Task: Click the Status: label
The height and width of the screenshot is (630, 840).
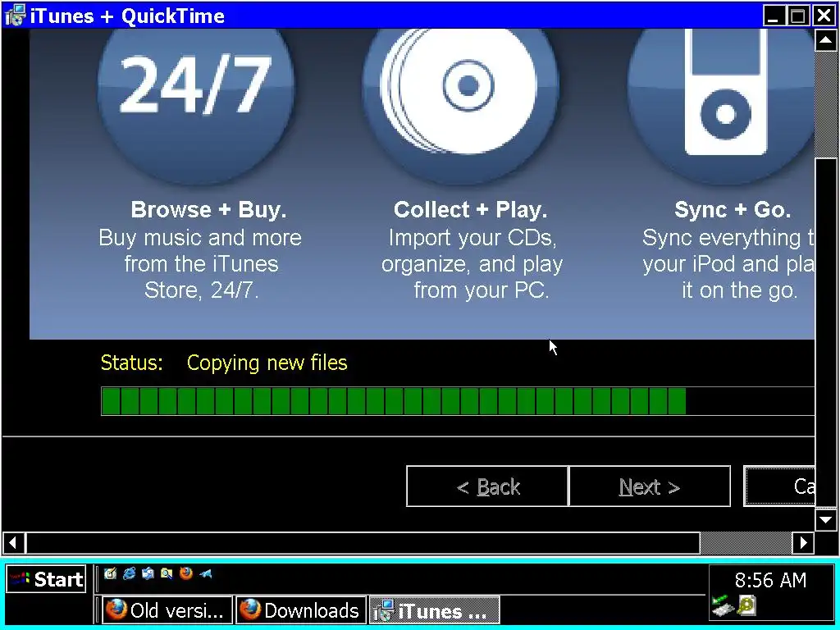Action: 132,363
